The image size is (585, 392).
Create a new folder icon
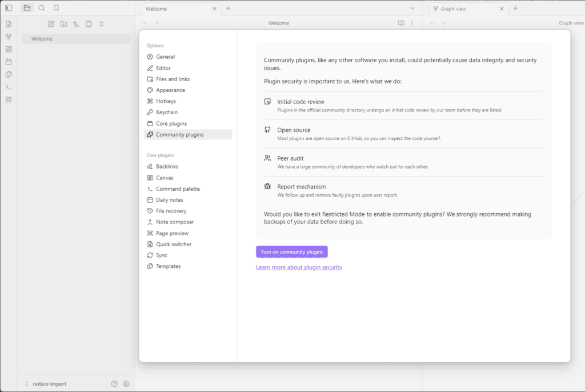click(x=64, y=24)
